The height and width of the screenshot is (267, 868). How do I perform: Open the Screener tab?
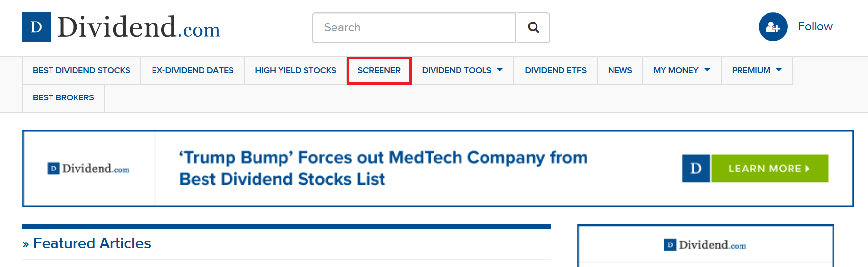click(379, 71)
